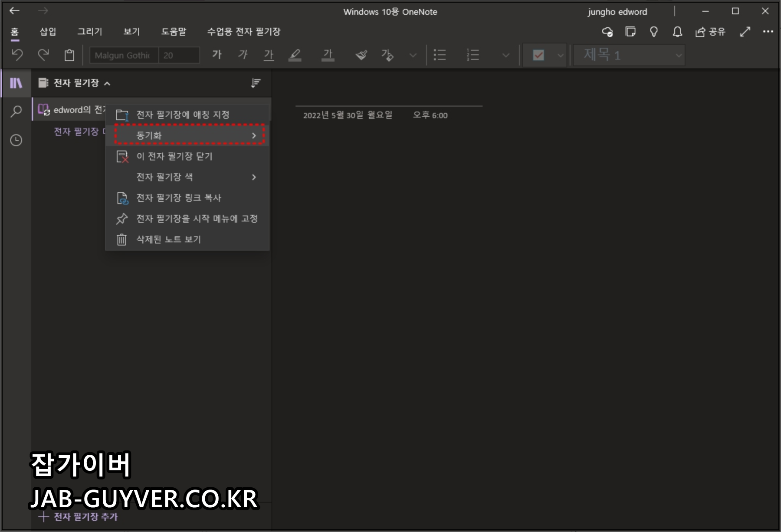Click the Malgun Gothic font name box
This screenshot has width=781, height=532.
tap(124, 55)
